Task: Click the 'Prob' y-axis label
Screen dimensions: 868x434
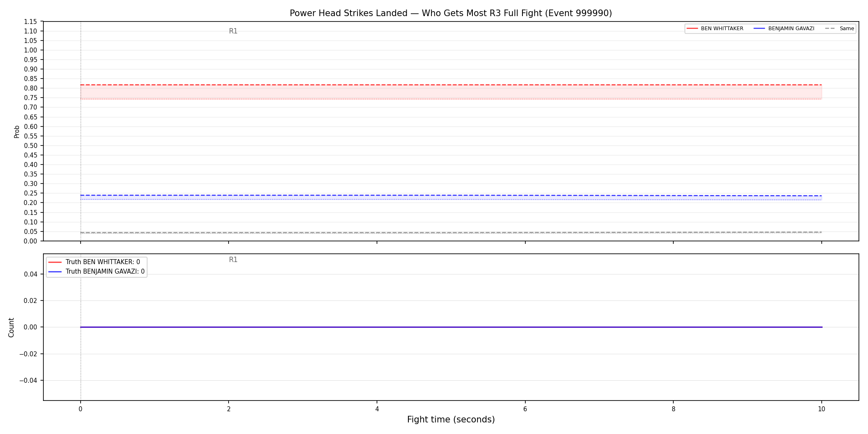Action: pyautogui.click(x=17, y=131)
